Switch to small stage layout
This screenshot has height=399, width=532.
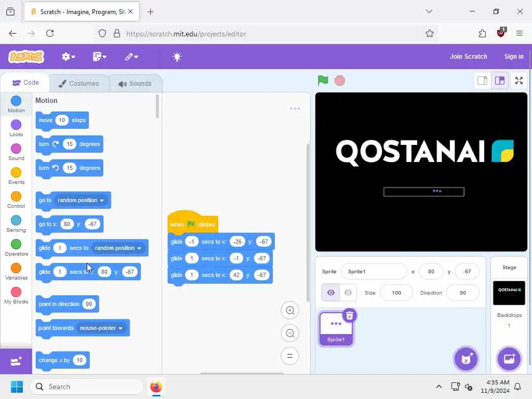482,81
